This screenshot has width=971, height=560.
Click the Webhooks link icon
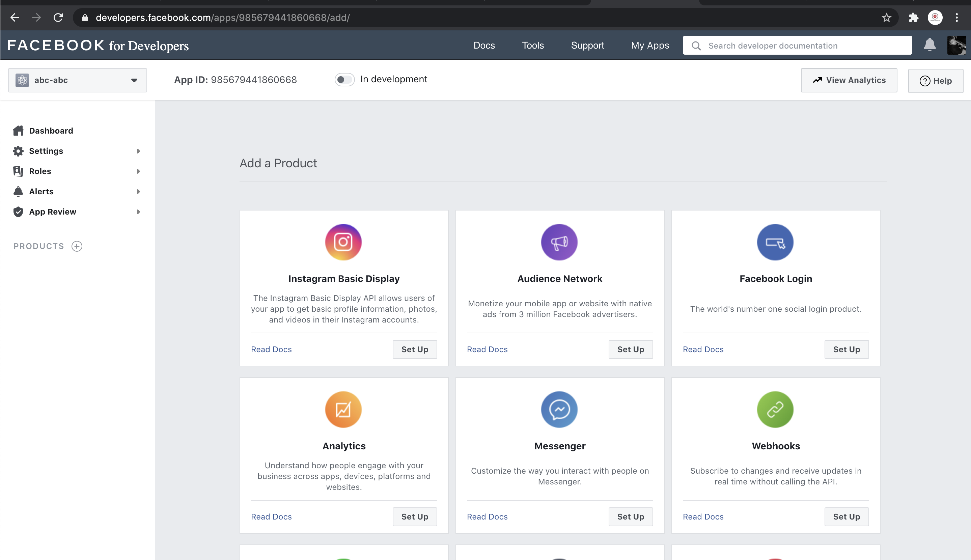[775, 410]
